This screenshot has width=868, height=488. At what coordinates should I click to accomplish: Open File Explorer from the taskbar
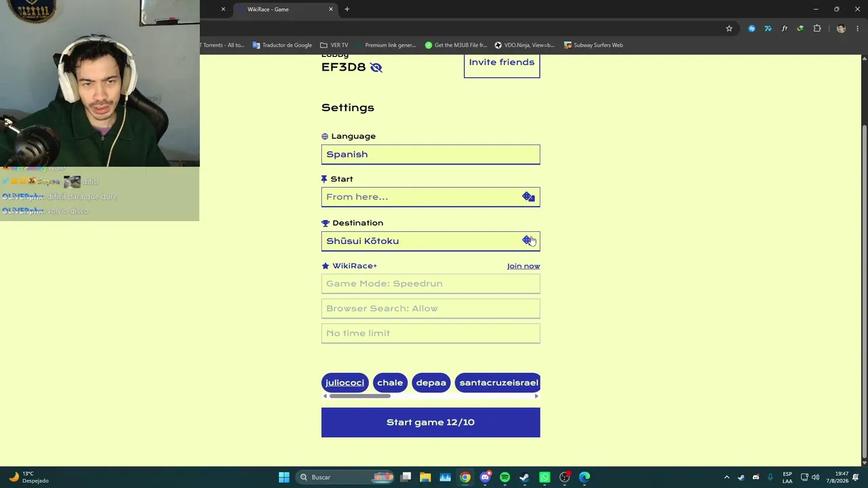pos(425,477)
